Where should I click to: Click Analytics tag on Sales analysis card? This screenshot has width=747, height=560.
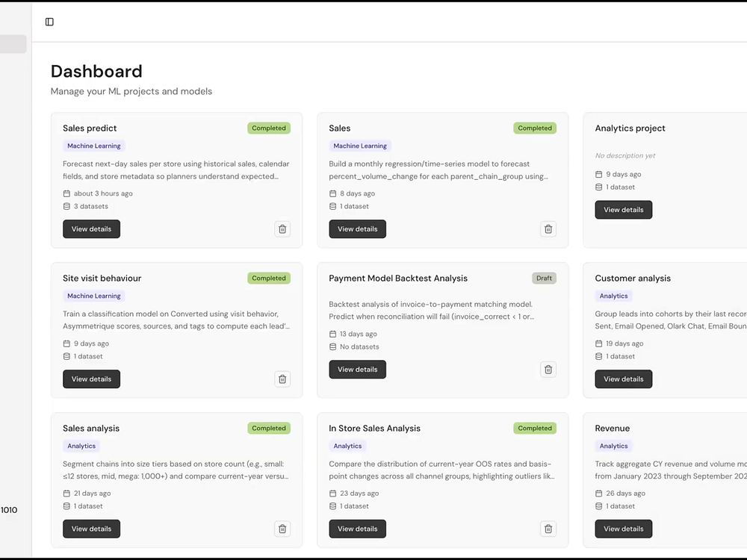point(81,446)
